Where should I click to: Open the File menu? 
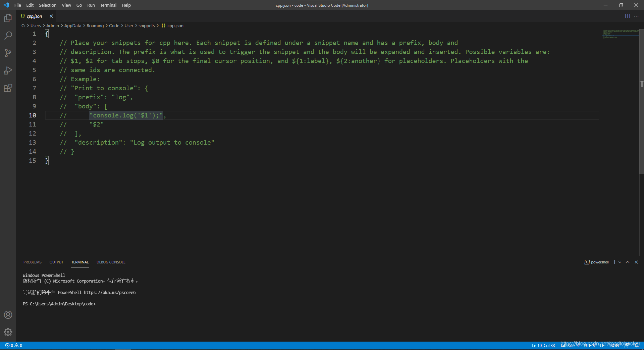pos(18,5)
